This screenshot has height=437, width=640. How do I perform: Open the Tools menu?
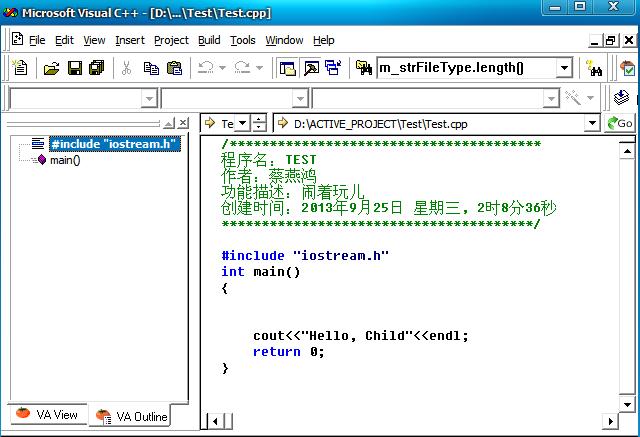pos(242,40)
